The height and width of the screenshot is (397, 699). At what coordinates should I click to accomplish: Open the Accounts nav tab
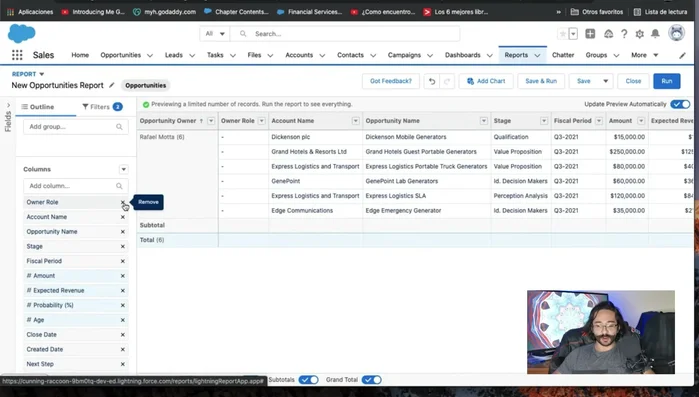point(299,55)
